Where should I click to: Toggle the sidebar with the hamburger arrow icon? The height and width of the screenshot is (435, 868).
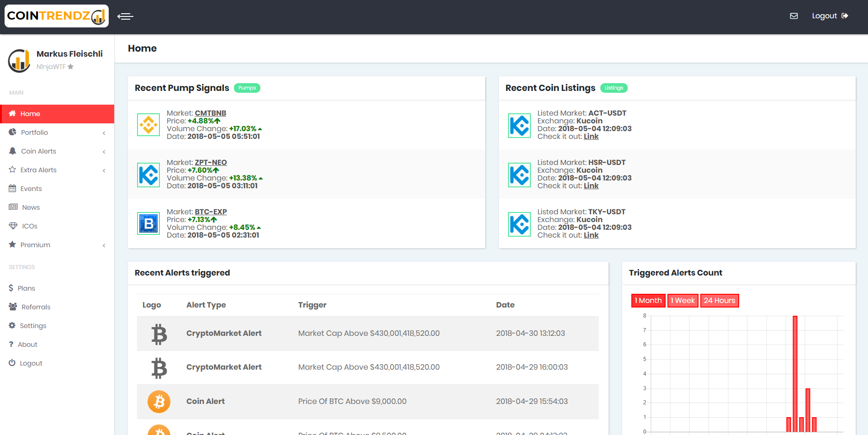tap(125, 16)
